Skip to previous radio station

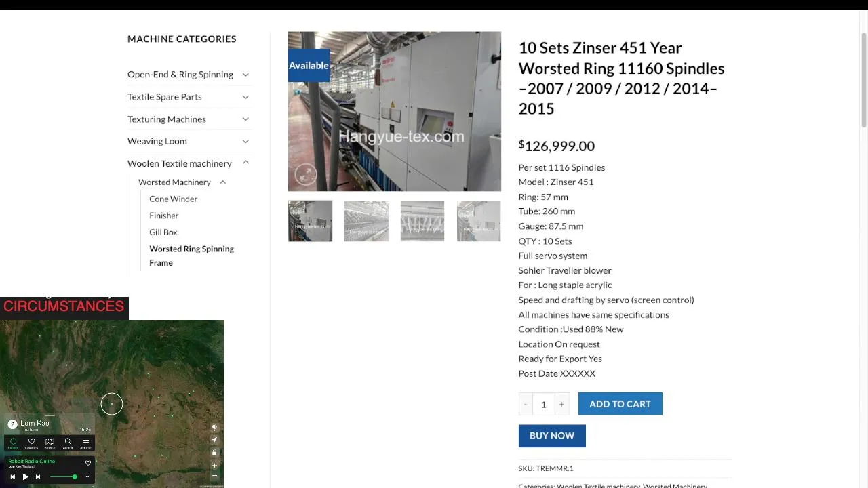13,476
